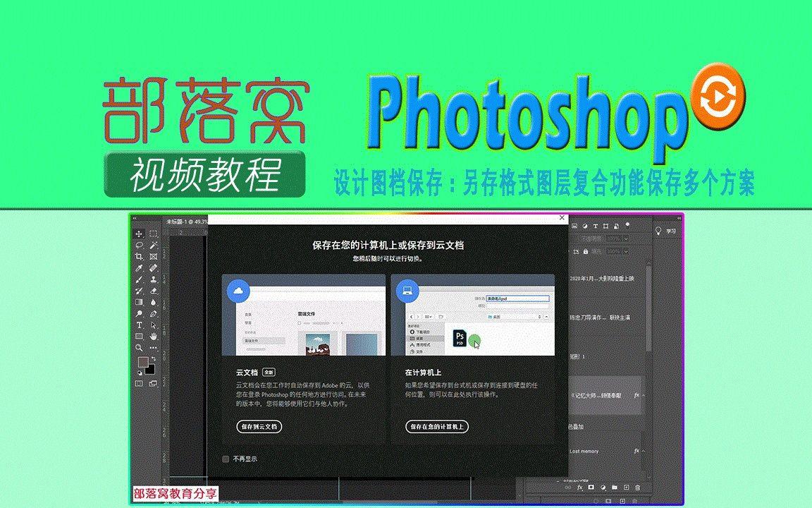This screenshot has height=508, width=812.
Task: Select the Gradient tool
Action: click(139, 302)
